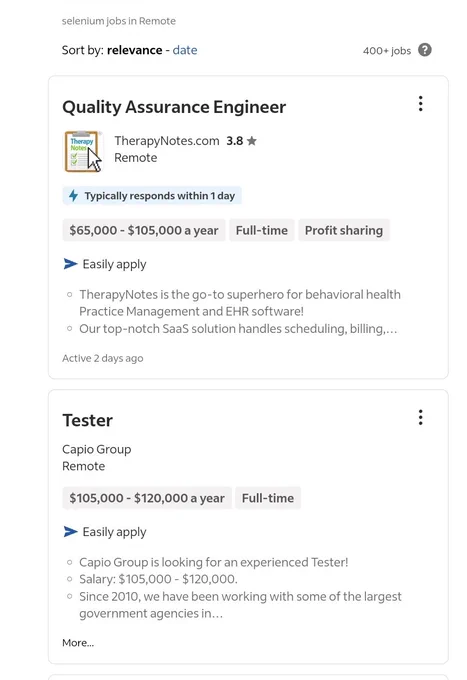
Task: Expand the More... link on Tester card
Action: tap(78, 643)
